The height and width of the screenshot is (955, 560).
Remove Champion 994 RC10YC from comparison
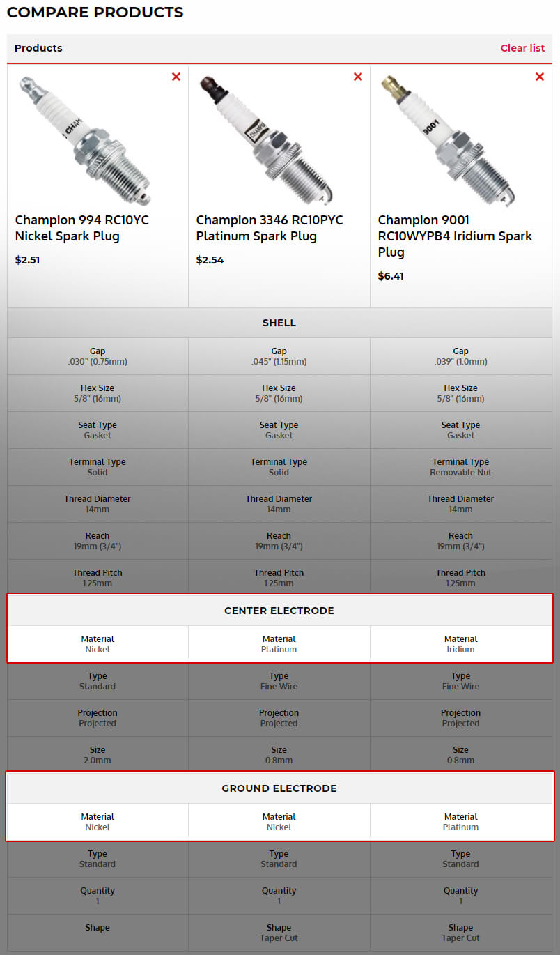176,77
